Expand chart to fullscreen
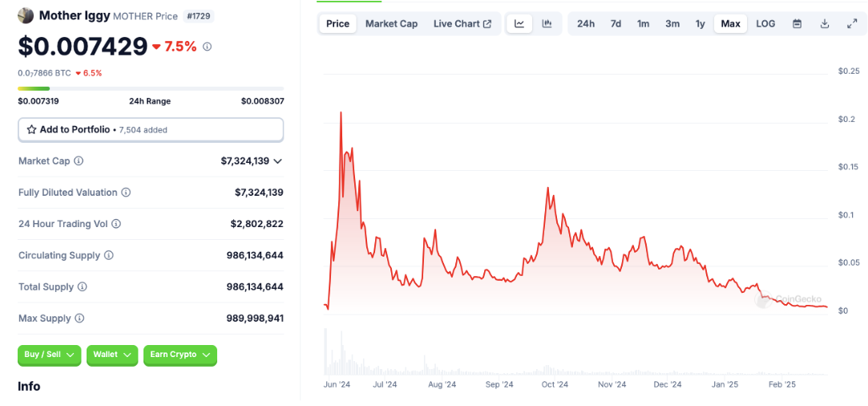 pyautogui.click(x=852, y=24)
